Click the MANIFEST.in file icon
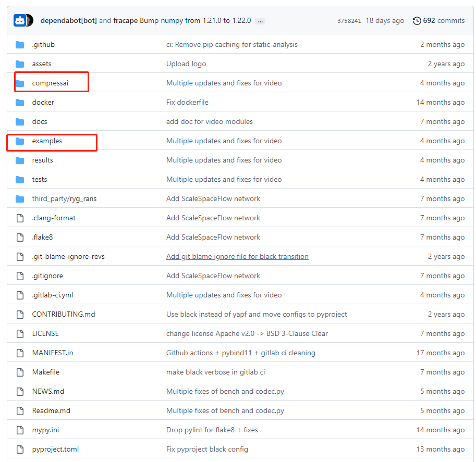Screen dimensions: 476x462 (20, 353)
